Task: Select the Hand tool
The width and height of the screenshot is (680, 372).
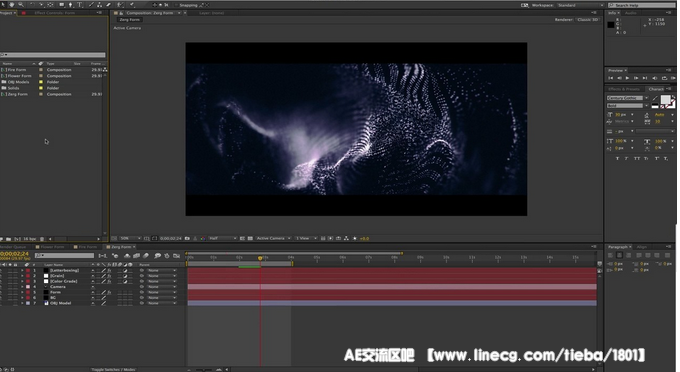Action: [12, 5]
